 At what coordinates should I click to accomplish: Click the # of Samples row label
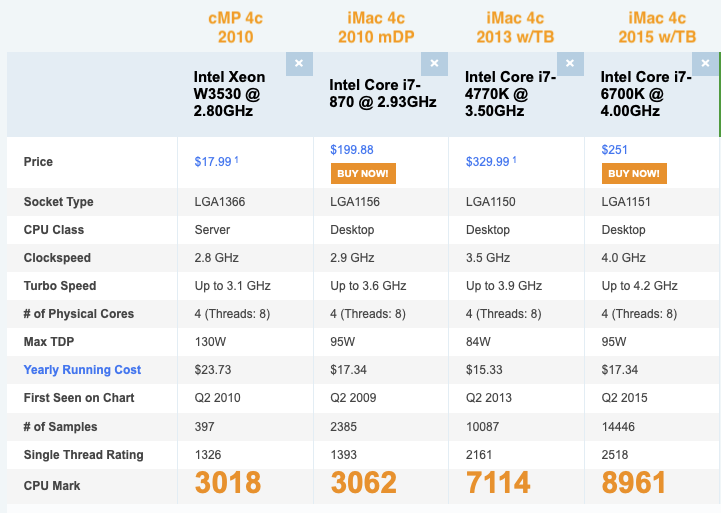point(60,427)
